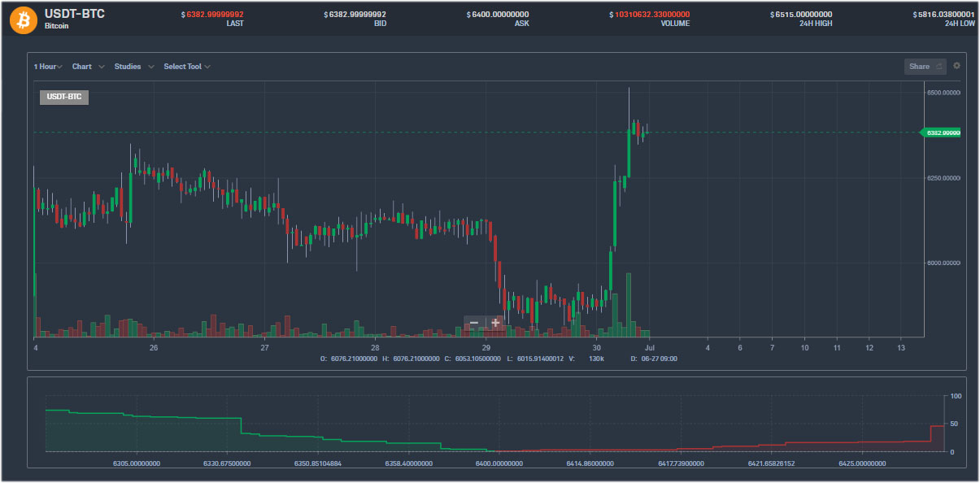
Task: Click the 6500.00000 price axis label
Action: 944,93
